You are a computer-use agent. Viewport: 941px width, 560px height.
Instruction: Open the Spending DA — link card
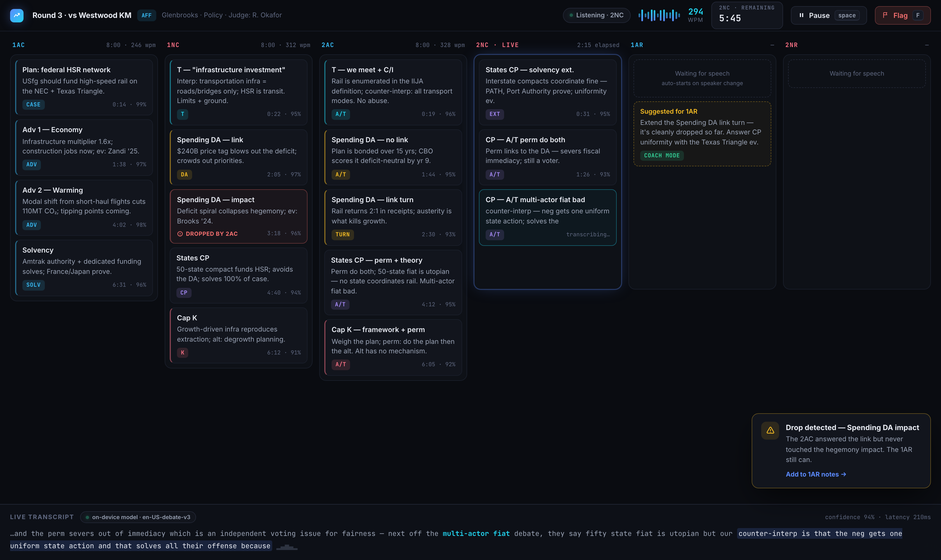click(239, 157)
